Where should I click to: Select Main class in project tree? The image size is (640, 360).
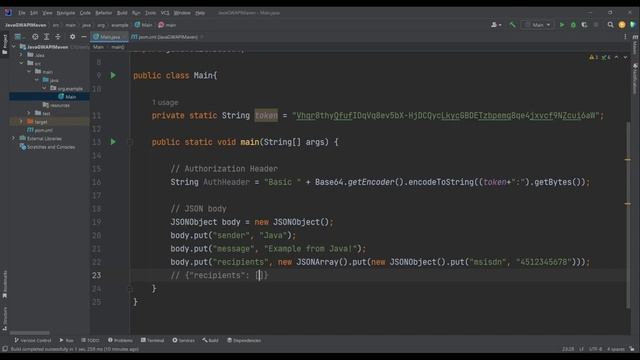[67, 97]
